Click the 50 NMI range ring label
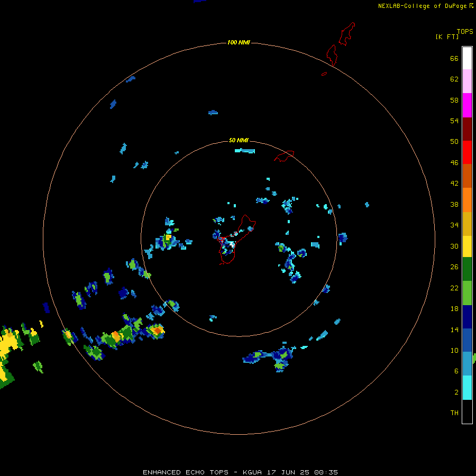The image size is (476, 476). point(239,140)
